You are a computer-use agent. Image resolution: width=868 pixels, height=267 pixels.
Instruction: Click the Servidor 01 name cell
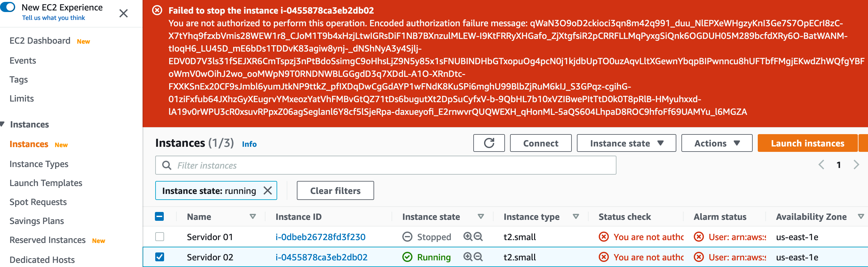coord(210,237)
